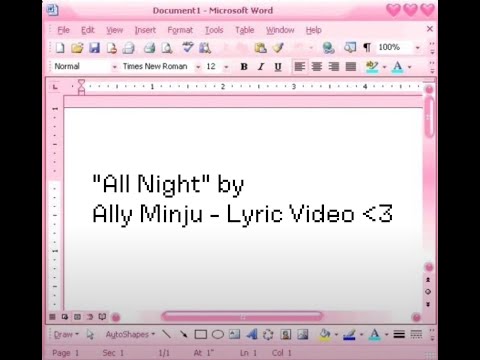Image resolution: width=480 pixels, height=360 pixels.
Task: Insert a hyperlink with globe icon
Action: (x=328, y=48)
